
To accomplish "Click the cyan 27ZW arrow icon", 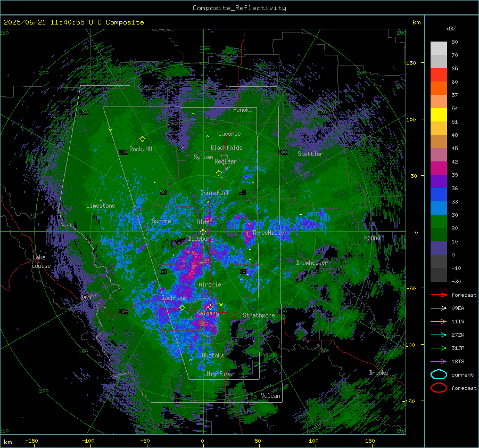I will tap(439, 335).
